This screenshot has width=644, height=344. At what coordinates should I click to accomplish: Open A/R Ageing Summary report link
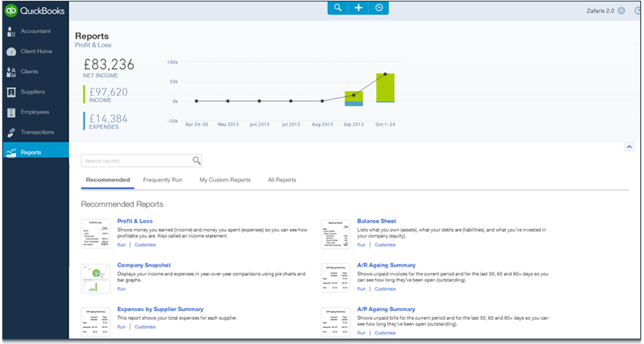pos(386,265)
